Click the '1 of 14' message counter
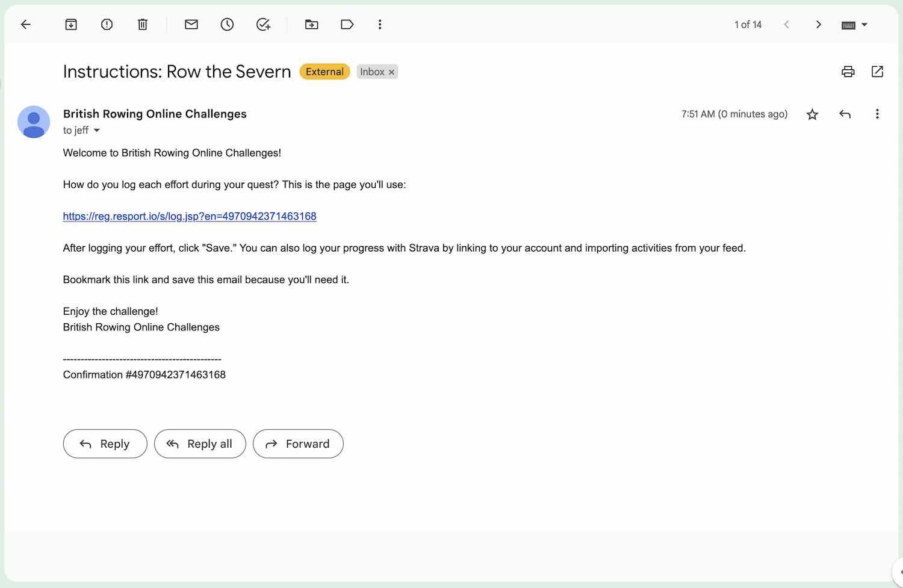 click(x=748, y=25)
